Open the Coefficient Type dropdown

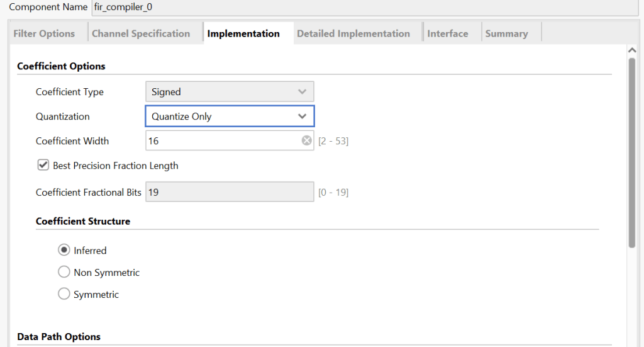point(230,92)
